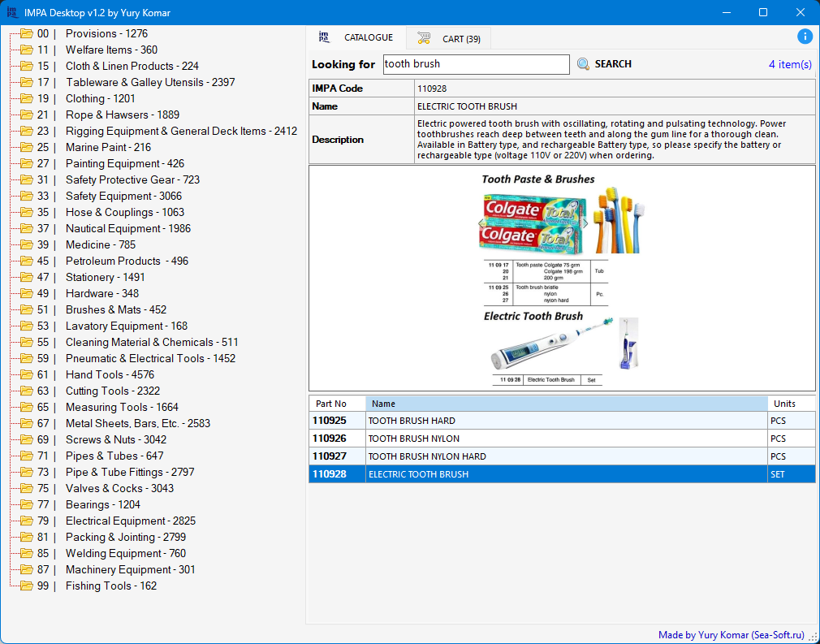The height and width of the screenshot is (644, 820).
Task: Click the IMPA app icon in title bar
Action: coord(11,12)
